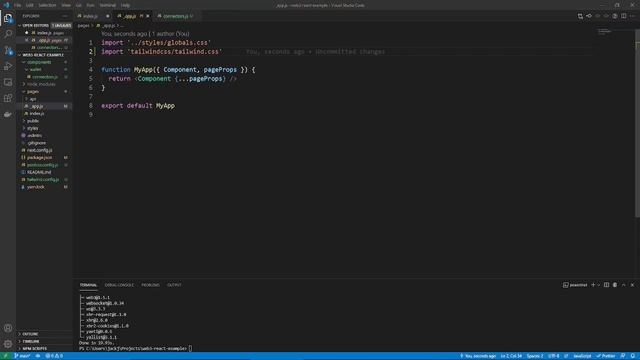
Task: Expand the Timeline section
Action: point(44,341)
